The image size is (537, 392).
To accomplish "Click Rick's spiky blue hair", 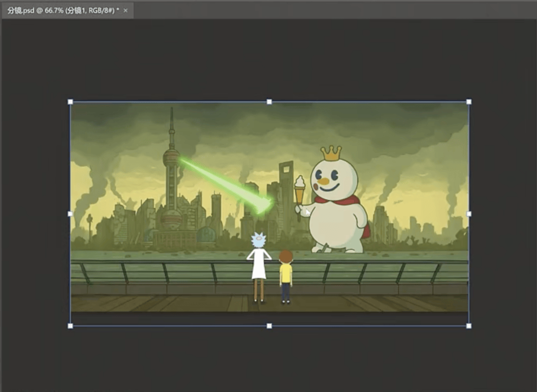I will coord(259,240).
